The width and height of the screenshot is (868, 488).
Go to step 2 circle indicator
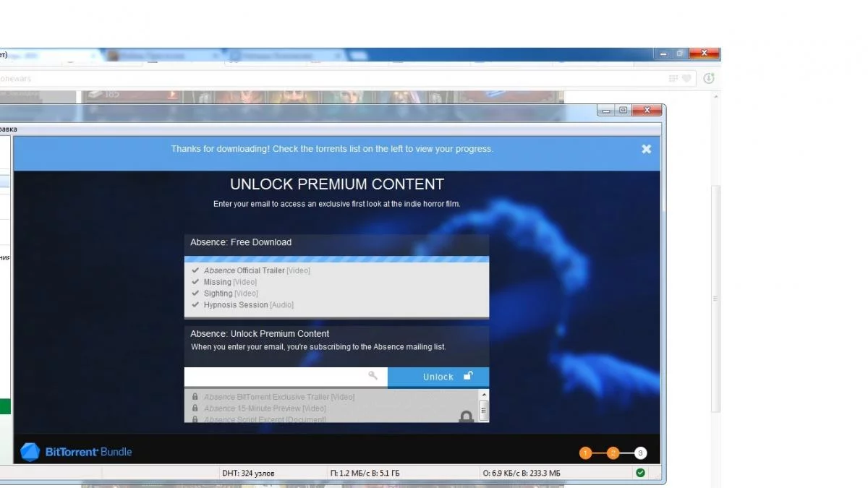click(613, 453)
